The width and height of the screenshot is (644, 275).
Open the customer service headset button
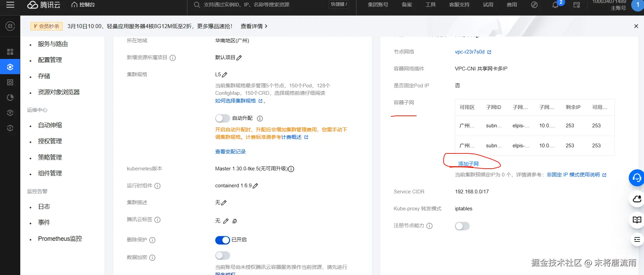(x=637, y=178)
